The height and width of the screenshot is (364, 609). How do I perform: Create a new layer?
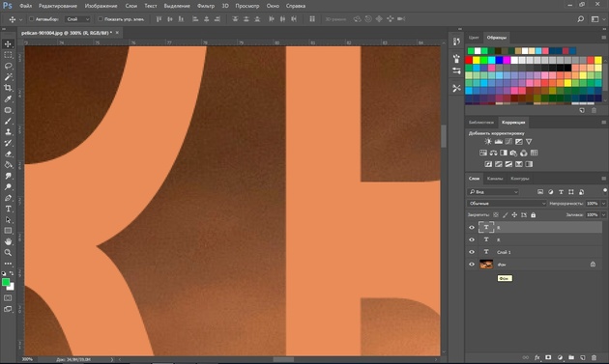[x=583, y=357]
